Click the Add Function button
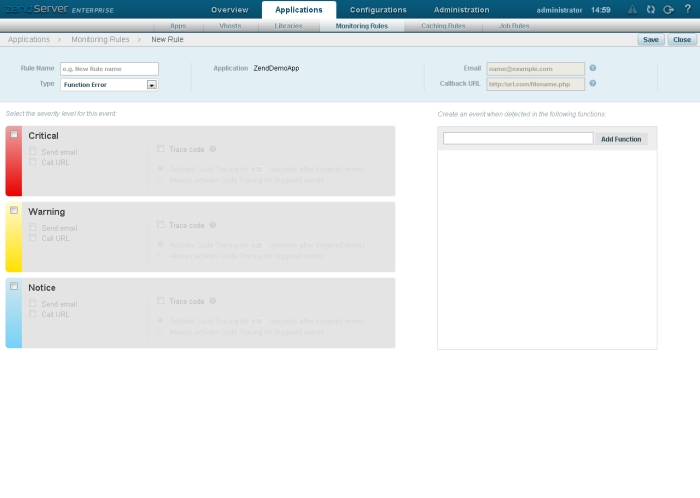This screenshot has width=700, height=498. (621, 139)
